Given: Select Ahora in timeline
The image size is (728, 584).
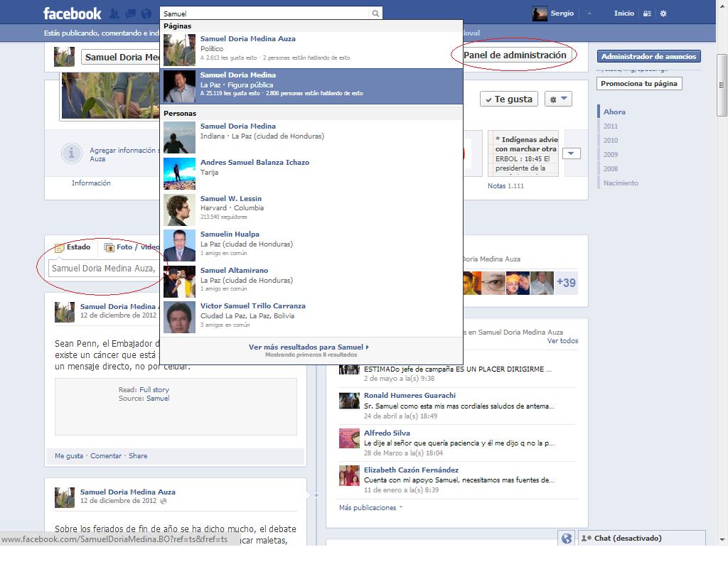Looking at the screenshot, I should [x=614, y=112].
